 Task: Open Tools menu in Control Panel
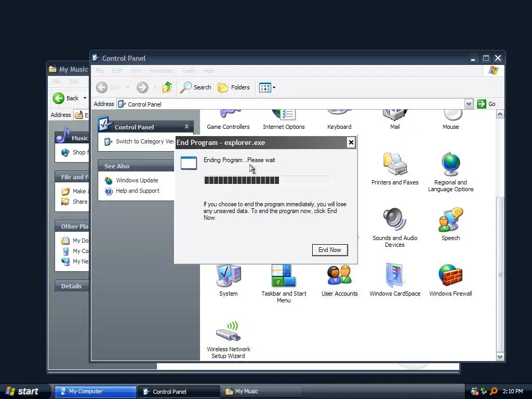point(188,71)
